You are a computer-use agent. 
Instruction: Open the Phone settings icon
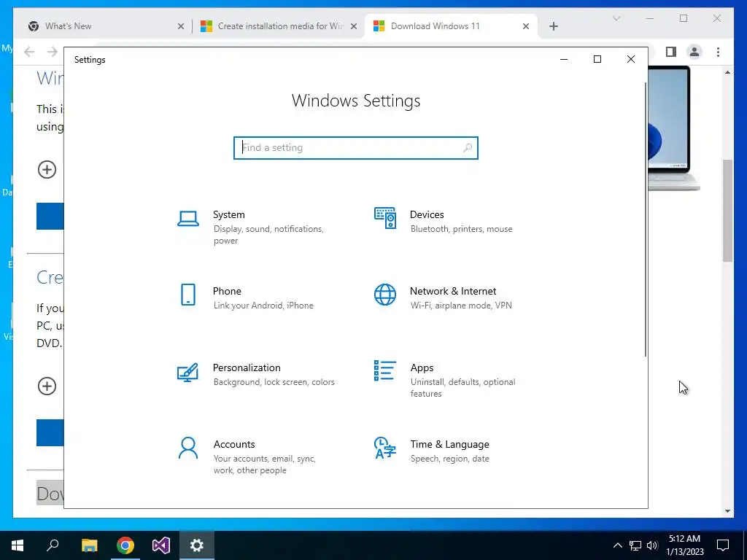coord(188,295)
